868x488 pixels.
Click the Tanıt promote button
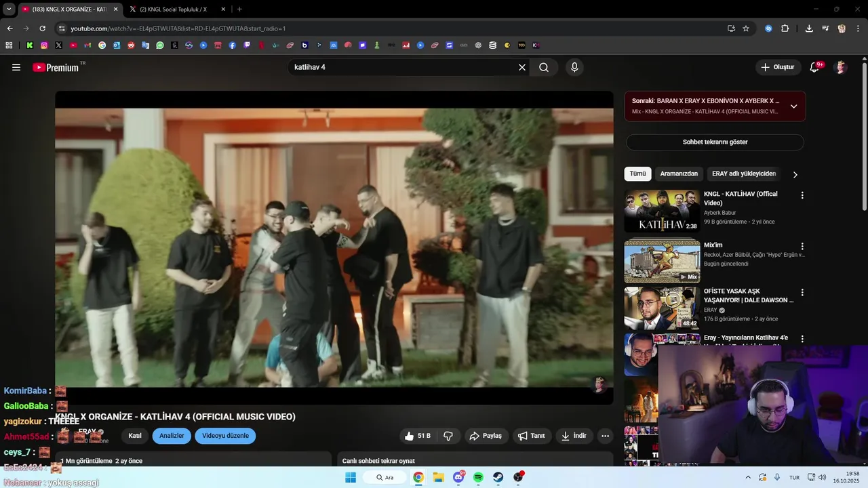point(532,436)
